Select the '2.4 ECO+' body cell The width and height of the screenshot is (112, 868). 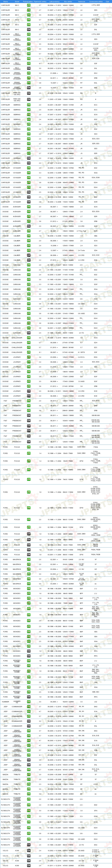[x=81, y=357]
